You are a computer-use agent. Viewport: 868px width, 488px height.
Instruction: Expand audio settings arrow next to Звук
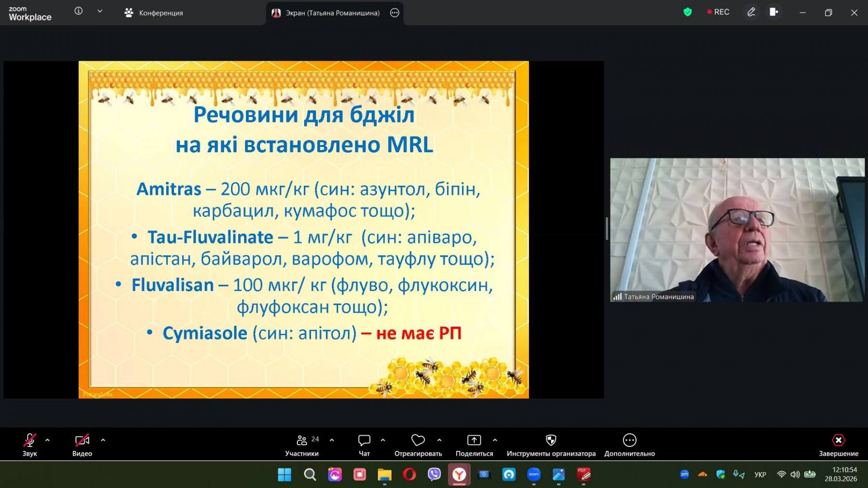tap(47, 440)
